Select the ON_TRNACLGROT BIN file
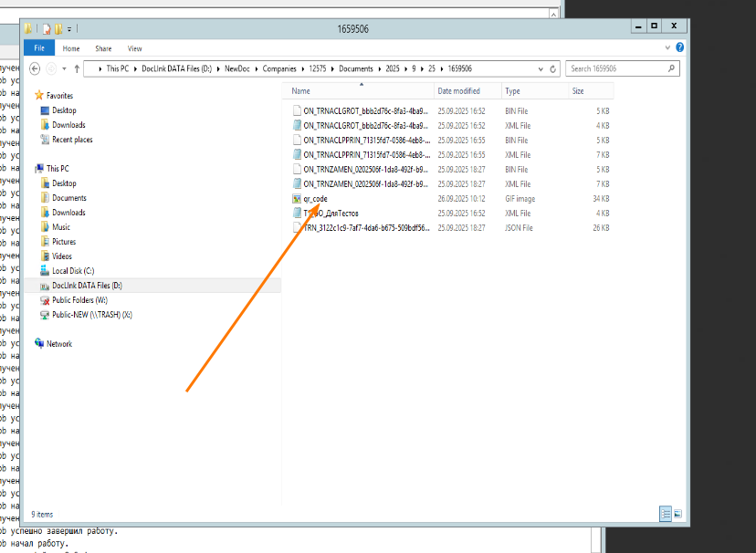756x553 pixels. click(366, 111)
